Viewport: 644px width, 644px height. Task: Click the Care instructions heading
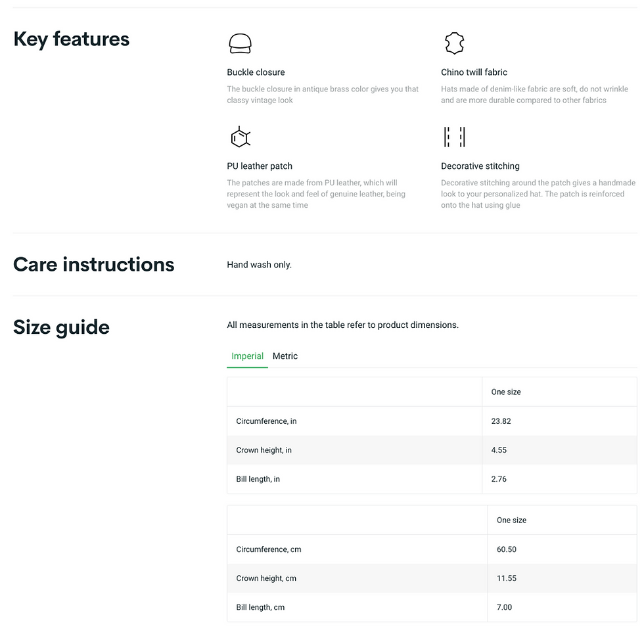[93, 264]
